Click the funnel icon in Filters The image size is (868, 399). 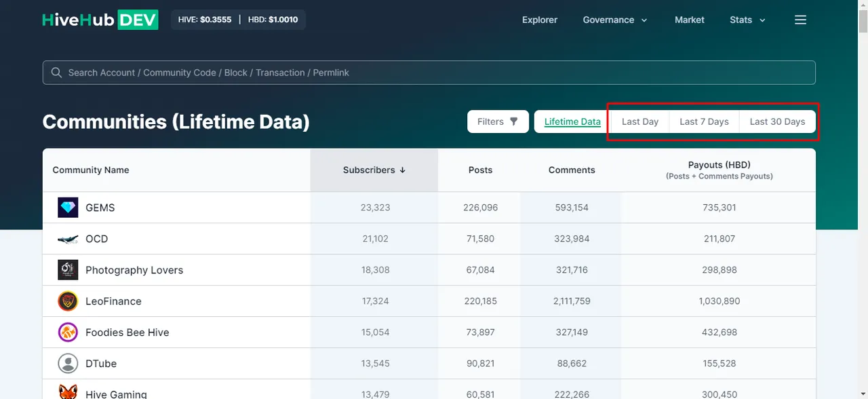click(x=513, y=121)
